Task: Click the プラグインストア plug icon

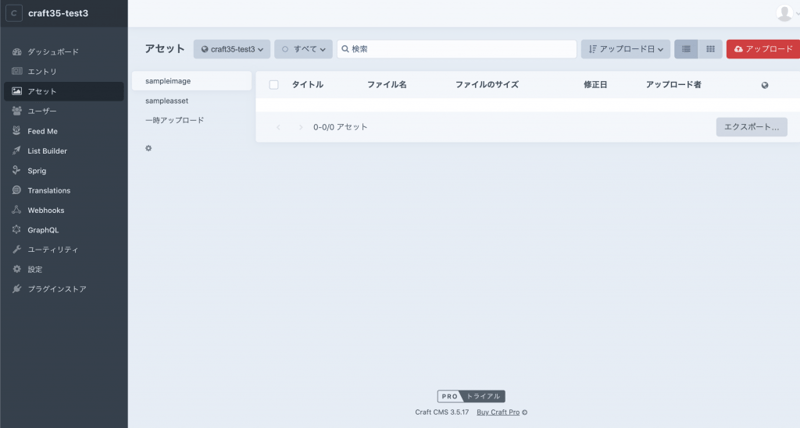Action: [17, 289]
